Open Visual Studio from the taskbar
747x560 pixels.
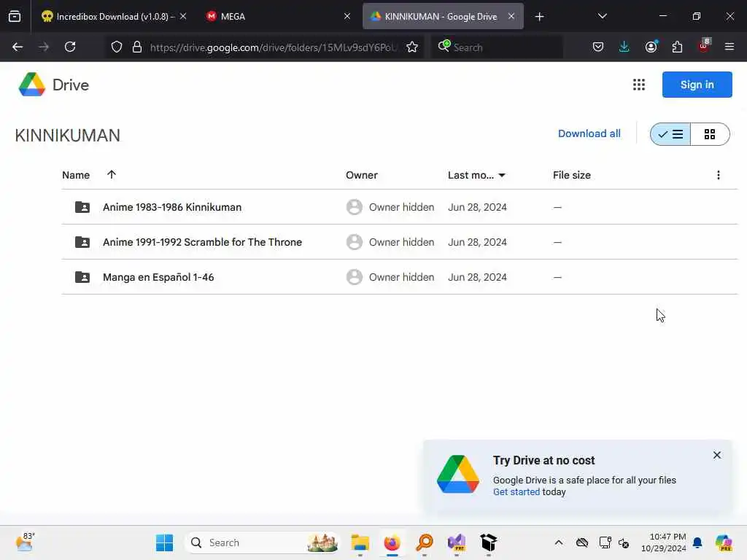coord(457,542)
